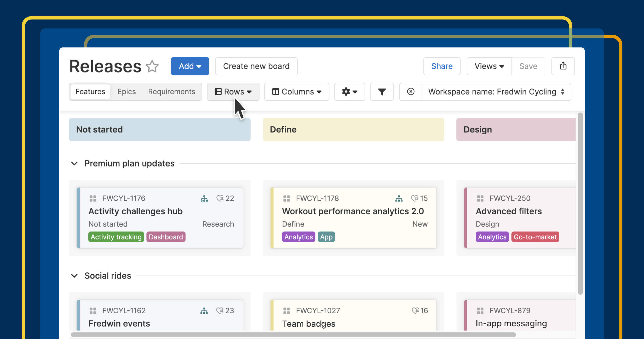Screen dimensions: 644x339
Task: Switch to the Epics tab
Action: [x=126, y=92]
